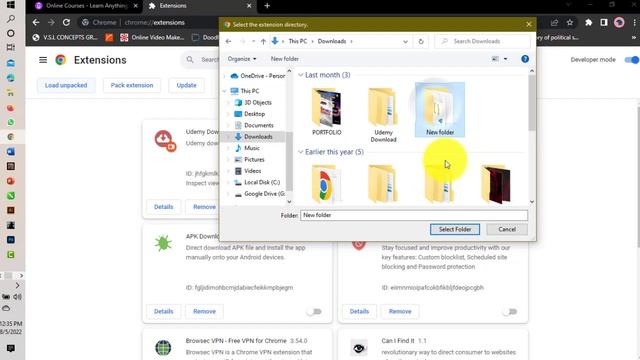
Task: Toggle the site blocker extension switch
Action: coord(509,311)
